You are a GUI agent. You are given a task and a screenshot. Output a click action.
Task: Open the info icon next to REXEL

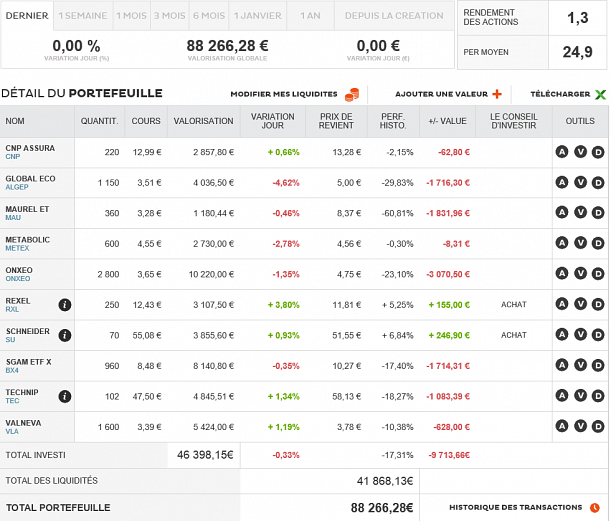coord(65,305)
